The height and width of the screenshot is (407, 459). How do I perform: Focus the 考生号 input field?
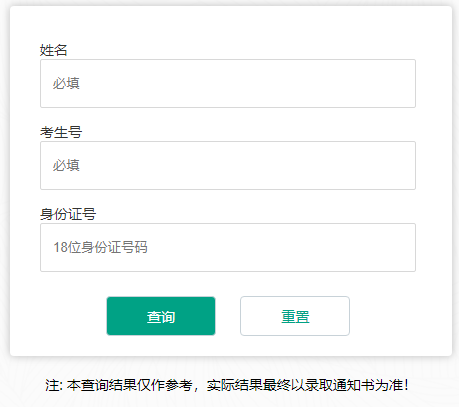(228, 166)
